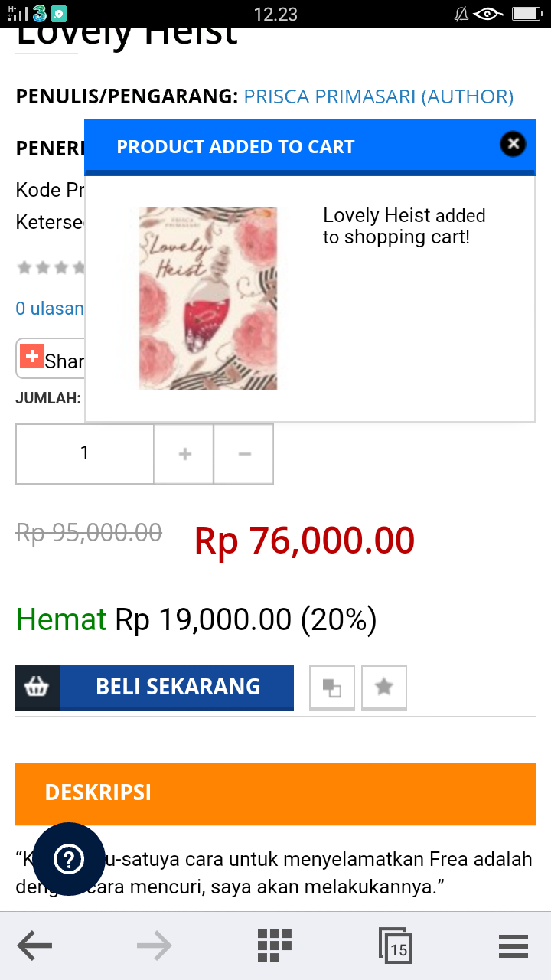Select the DESKRIPSI tab header

[275, 793]
